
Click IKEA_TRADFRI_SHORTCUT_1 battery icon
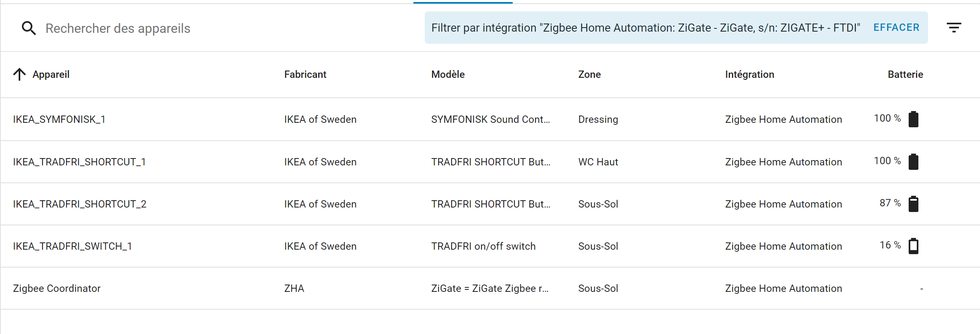[914, 162]
